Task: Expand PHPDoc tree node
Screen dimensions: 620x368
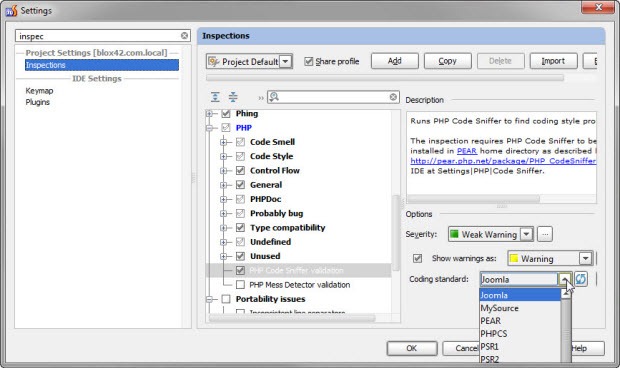Action: click(224, 199)
